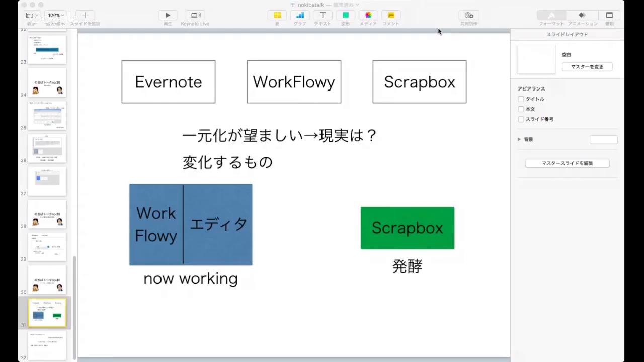Click the blank master layout preview thumbnail
644x362 pixels.
pos(536,59)
